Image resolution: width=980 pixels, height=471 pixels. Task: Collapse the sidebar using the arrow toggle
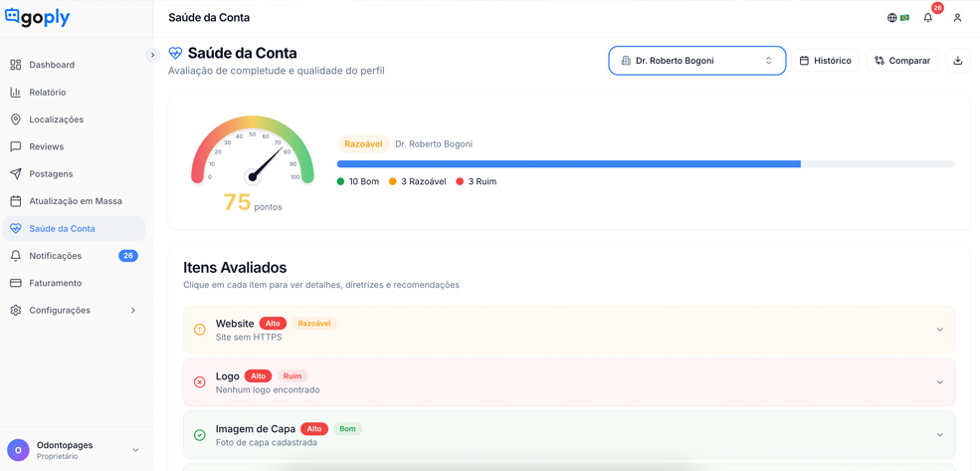(x=152, y=55)
